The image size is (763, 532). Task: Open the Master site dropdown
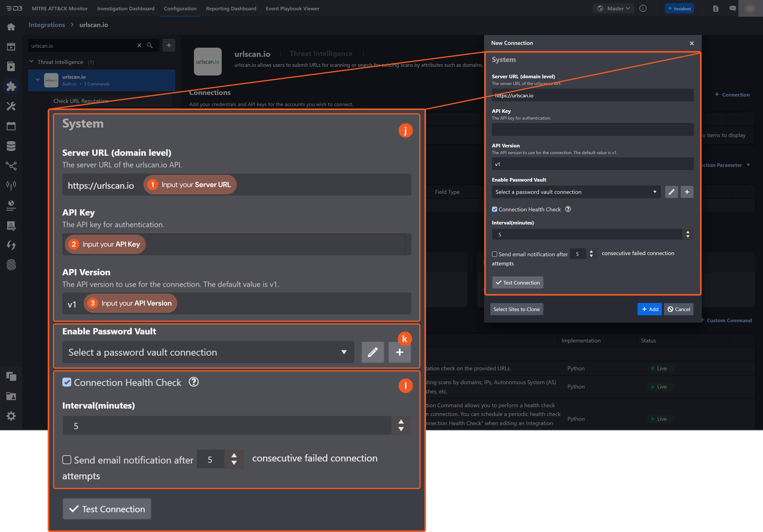click(613, 9)
